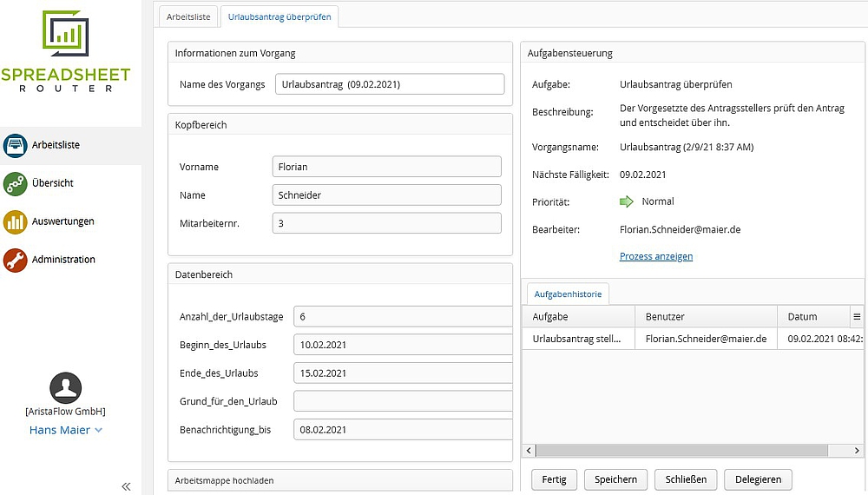
Task: Click the Spreadsheet Router logo
Action: [x=65, y=51]
